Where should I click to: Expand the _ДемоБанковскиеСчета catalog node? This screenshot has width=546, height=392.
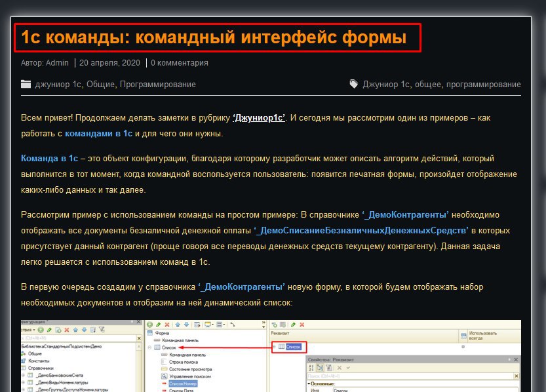coord(24,376)
